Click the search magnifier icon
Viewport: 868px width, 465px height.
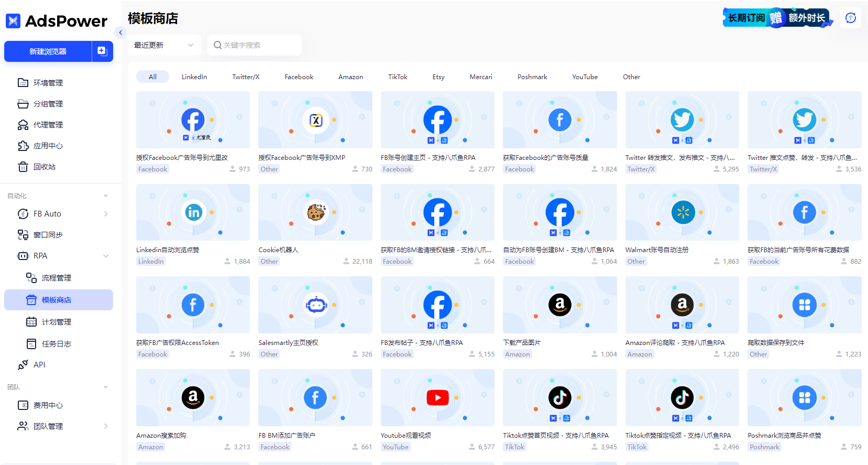pos(217,45)
